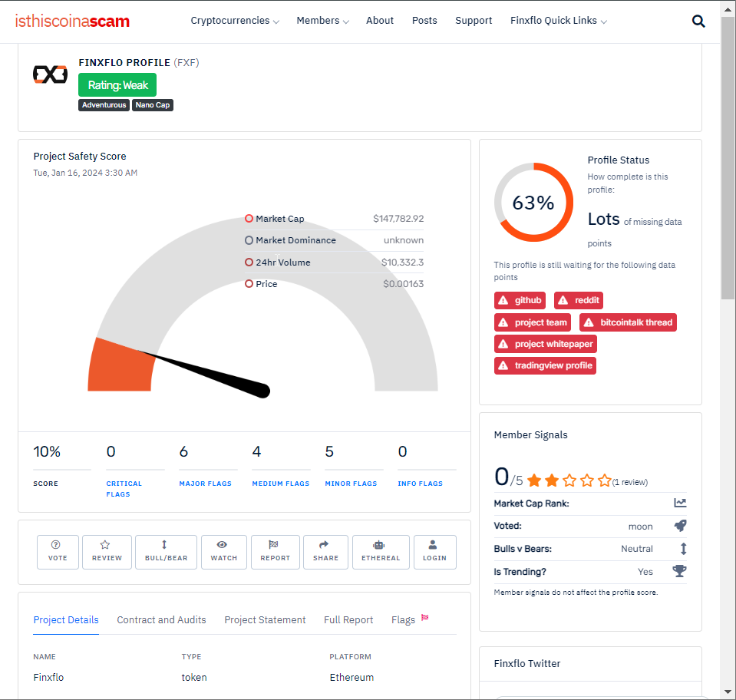Open the About menu item
Viewport: 736px width, 700px height.
(x=380, y=21)
